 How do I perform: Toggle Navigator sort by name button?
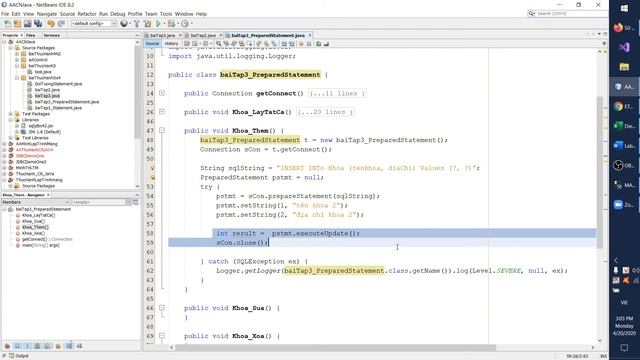69,346
